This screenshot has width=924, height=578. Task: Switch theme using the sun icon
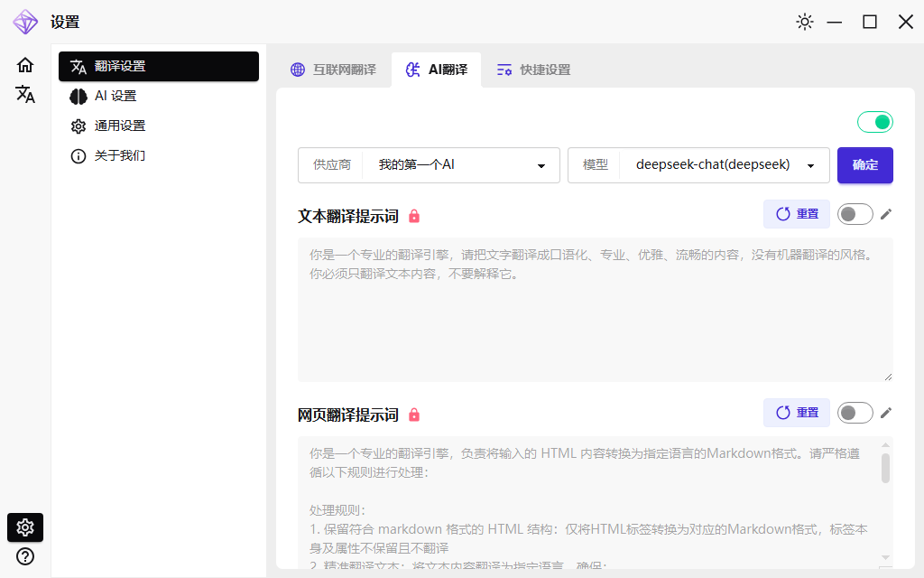pos(804,22)
